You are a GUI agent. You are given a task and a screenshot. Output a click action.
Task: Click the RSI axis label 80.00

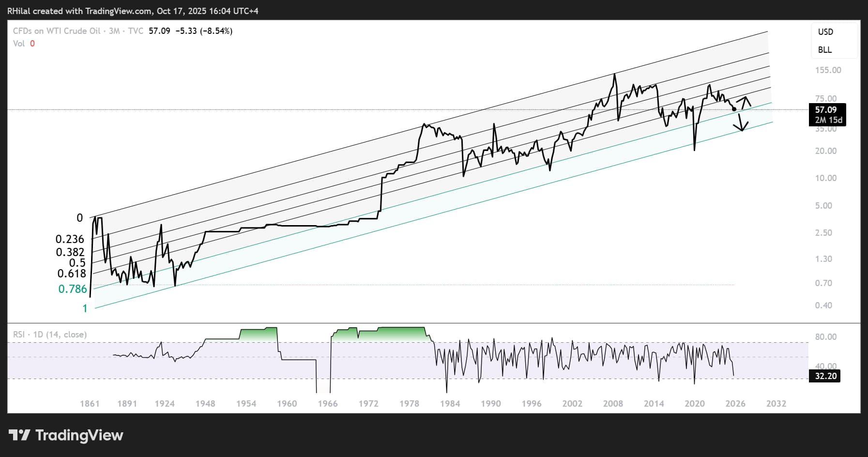(x=826, y=337)
